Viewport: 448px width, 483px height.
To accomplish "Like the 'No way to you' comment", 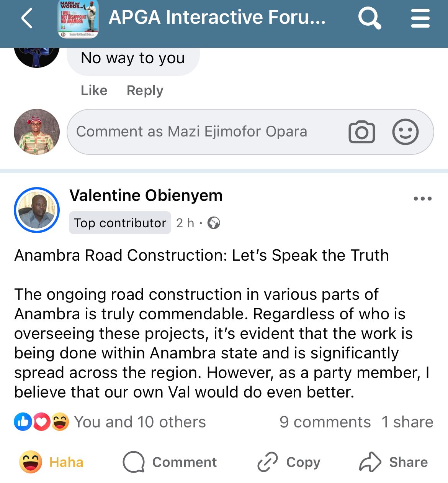I will point(94,90).
